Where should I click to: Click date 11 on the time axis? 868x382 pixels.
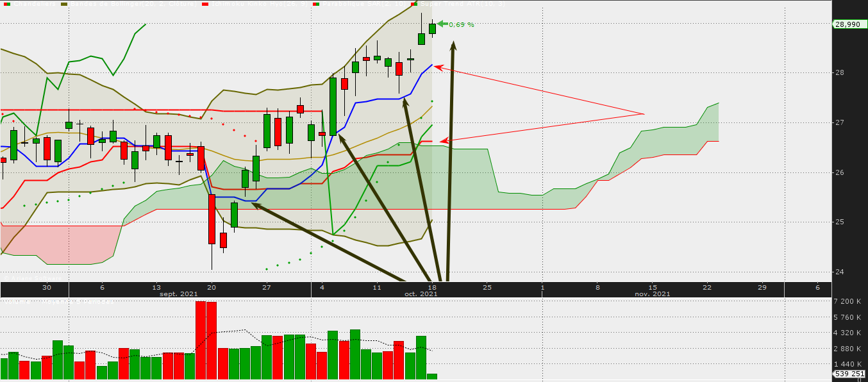[x=377, y=287]
